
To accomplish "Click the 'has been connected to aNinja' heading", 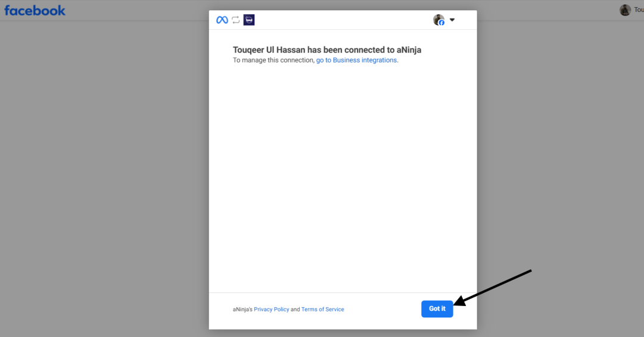I will (326, 50).
